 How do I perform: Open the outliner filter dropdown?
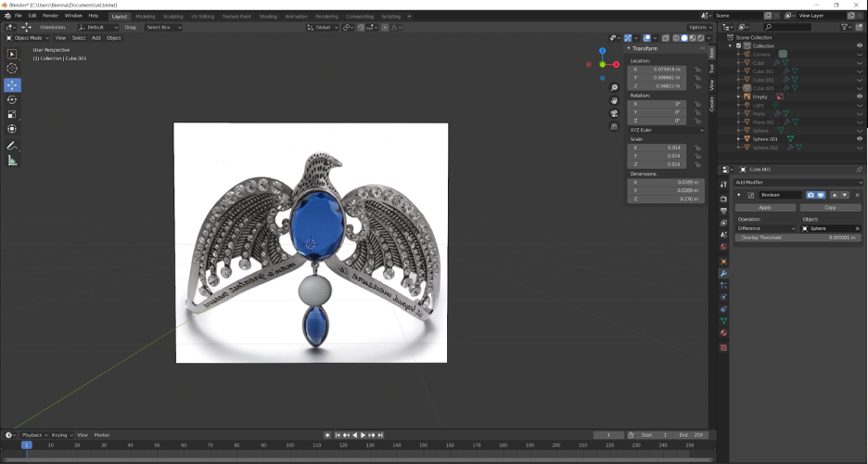point(847,27)
